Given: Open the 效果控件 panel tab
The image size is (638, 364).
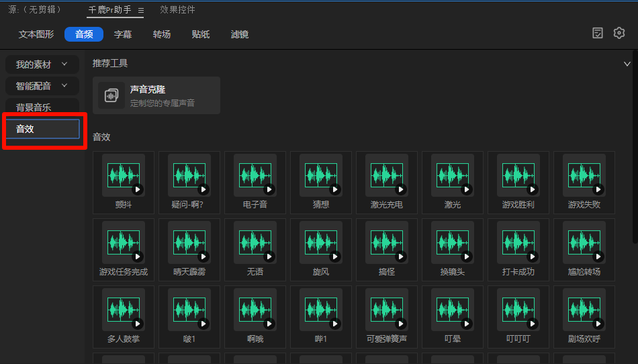Looking at the screenshot, I should tap(177, 10).
